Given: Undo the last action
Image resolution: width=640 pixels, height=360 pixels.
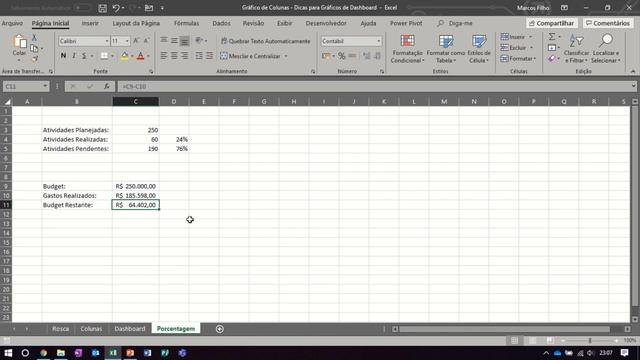Looking at the screenshot, I should click(x=116, y=8).
